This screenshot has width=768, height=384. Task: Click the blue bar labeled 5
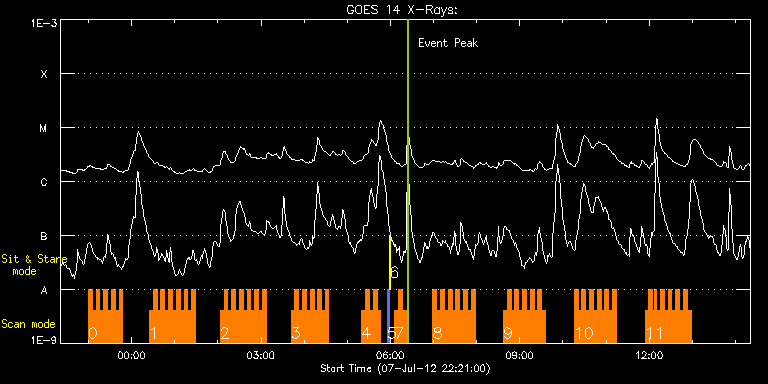coord(388,316)
